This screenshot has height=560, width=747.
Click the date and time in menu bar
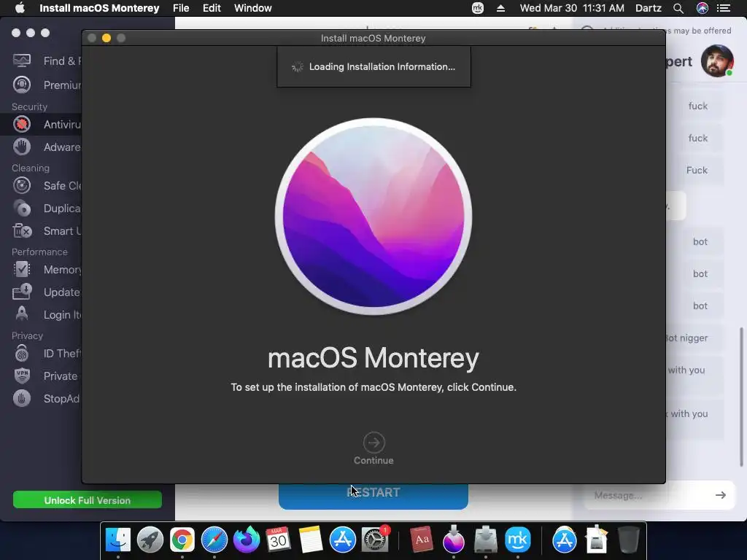(572, 8)
